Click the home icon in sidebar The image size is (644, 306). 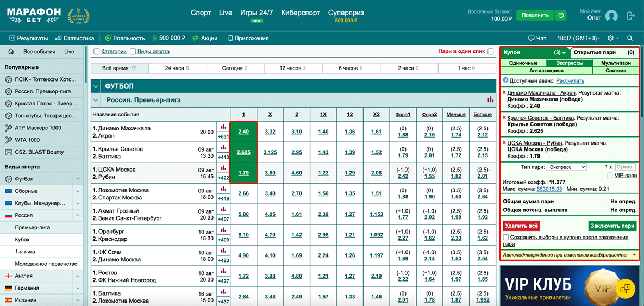10,52
